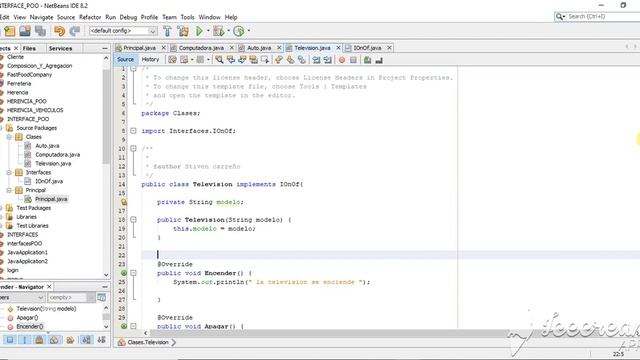Click the Navigator Javadoc window icon
The height and width of the screenshot is (360, 640).
tap(102, 298)
